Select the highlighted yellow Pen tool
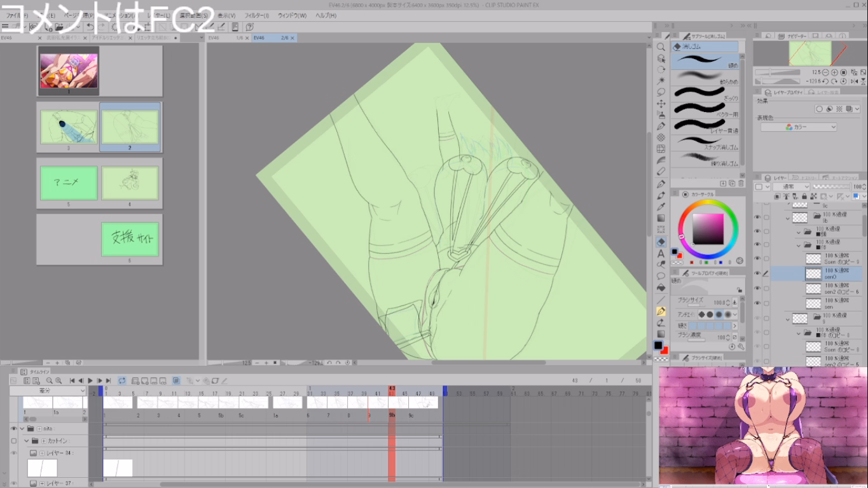This screenshot has height=488, width=868. (661, 311)
